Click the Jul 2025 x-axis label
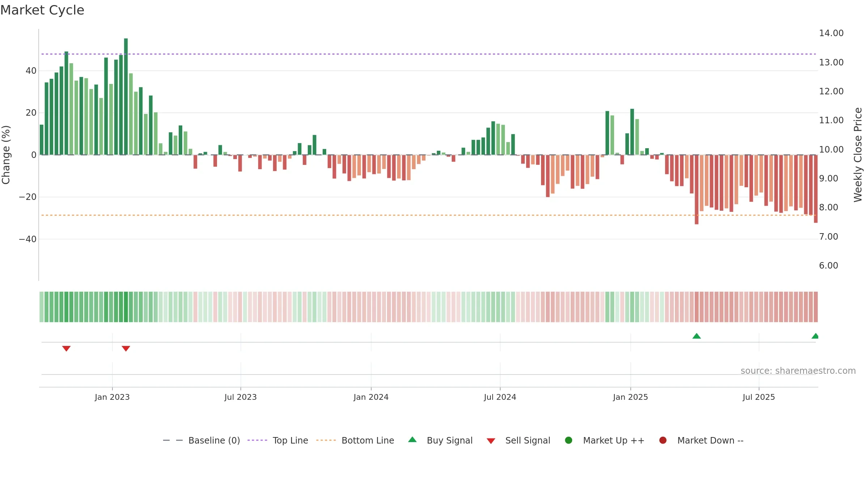This screenshot has width=868, height=488. (759, 397)
